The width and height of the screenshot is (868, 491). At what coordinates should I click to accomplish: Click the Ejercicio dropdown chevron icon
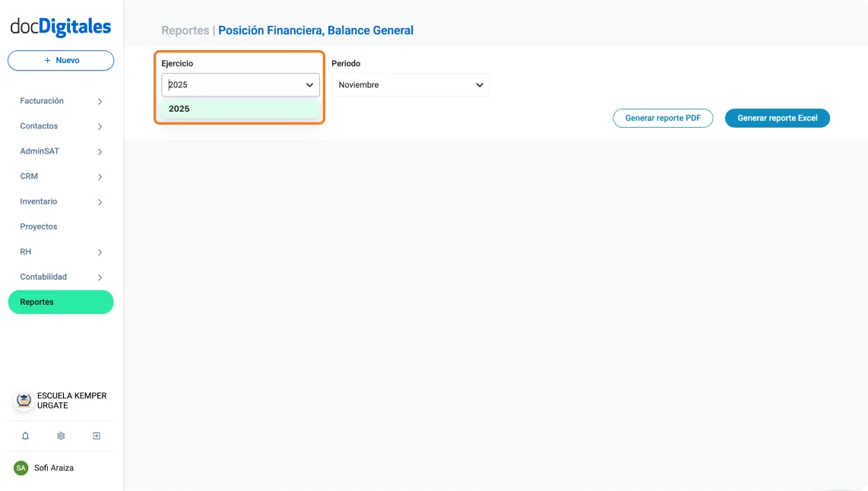tap(309, 85)
